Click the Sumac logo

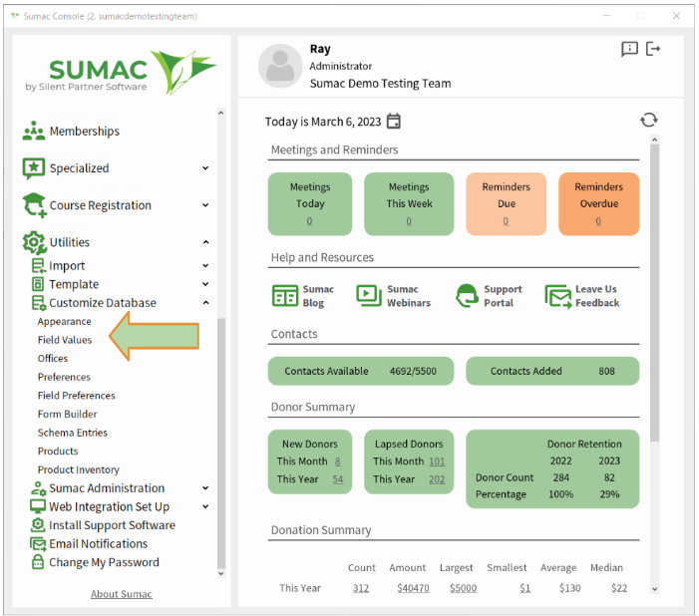point(122,72)
